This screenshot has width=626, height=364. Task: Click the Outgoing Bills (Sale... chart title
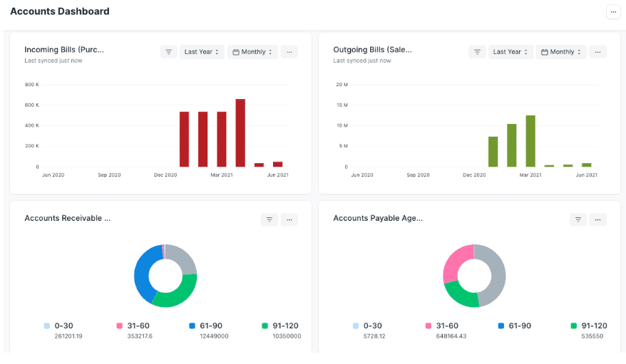pyautogui.click(x=372, y=50)
